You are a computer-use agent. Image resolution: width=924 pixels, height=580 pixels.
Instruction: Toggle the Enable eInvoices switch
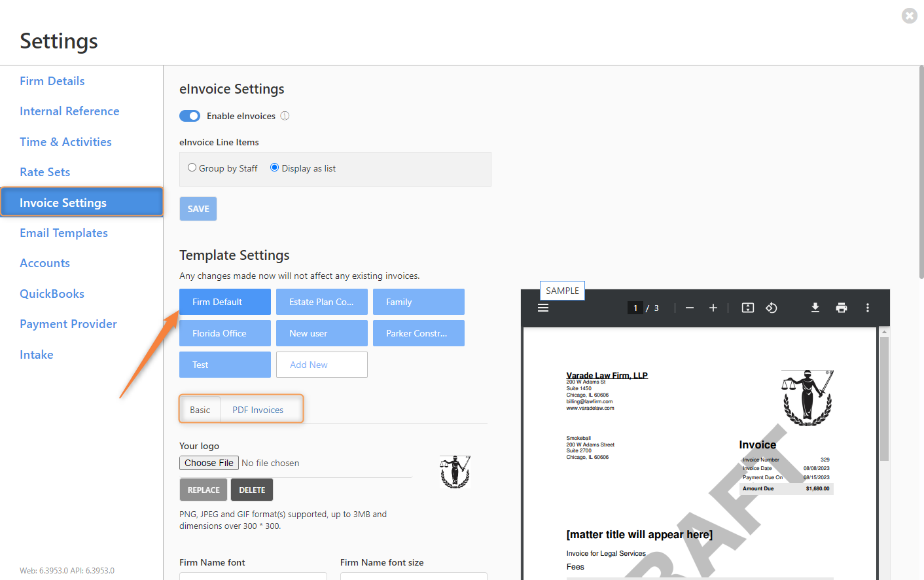(190, 116)
